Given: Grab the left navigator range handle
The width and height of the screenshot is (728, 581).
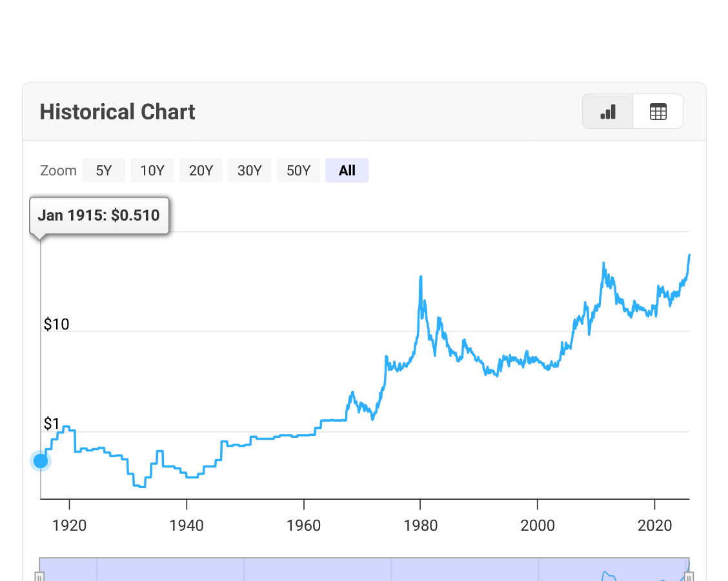Looking at the screenshot, I should click(x=39, y=576).
